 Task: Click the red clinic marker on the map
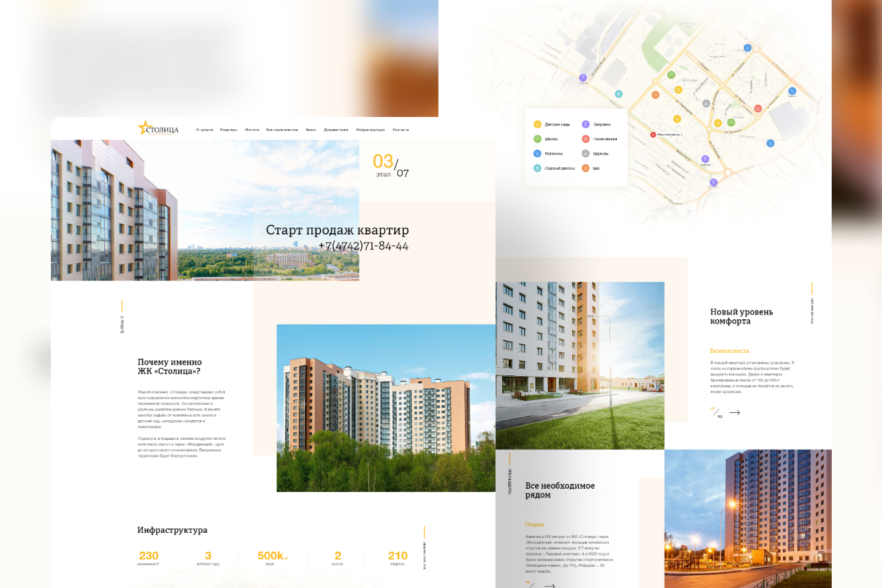758,108
